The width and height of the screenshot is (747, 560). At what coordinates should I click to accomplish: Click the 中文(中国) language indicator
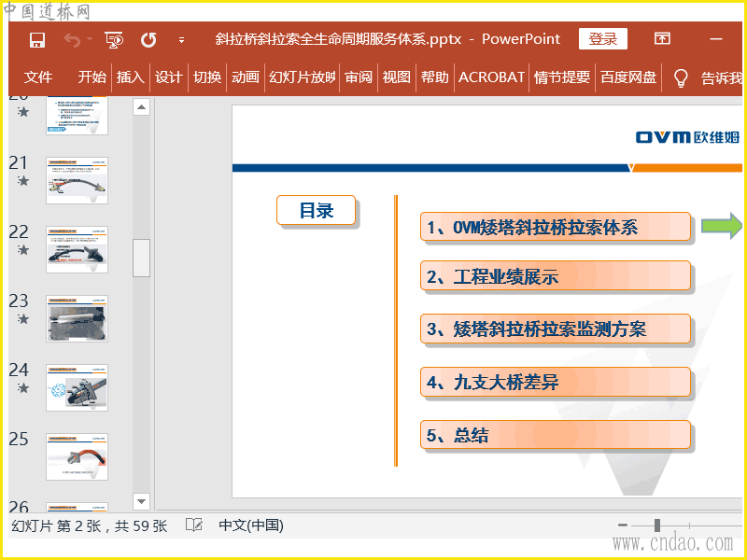(251, 525)
